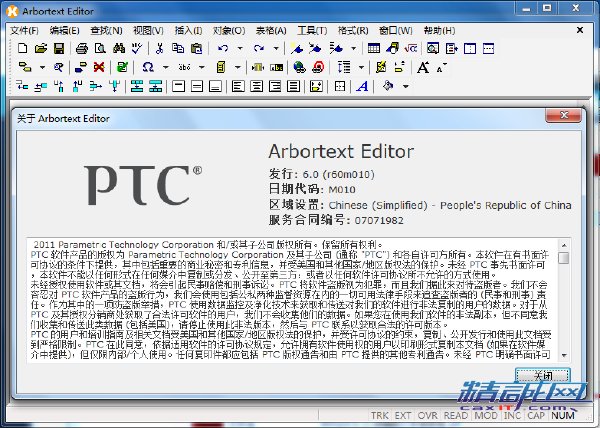This screenshot has height=428, width=600.
Task: Open dropdown beside the yellow note icon
Action: click(x=238, y=67)
